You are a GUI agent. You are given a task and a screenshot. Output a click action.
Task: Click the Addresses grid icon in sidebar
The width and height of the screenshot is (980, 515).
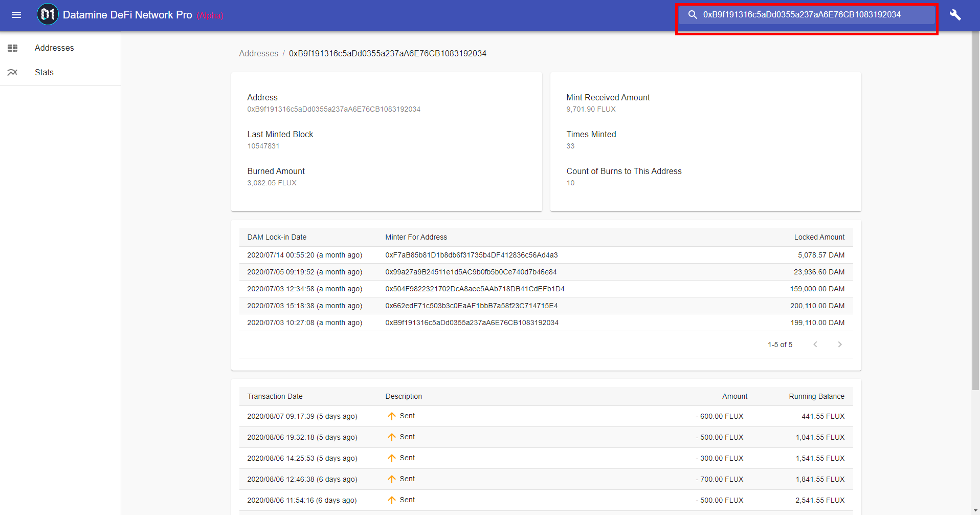[13, 48]
